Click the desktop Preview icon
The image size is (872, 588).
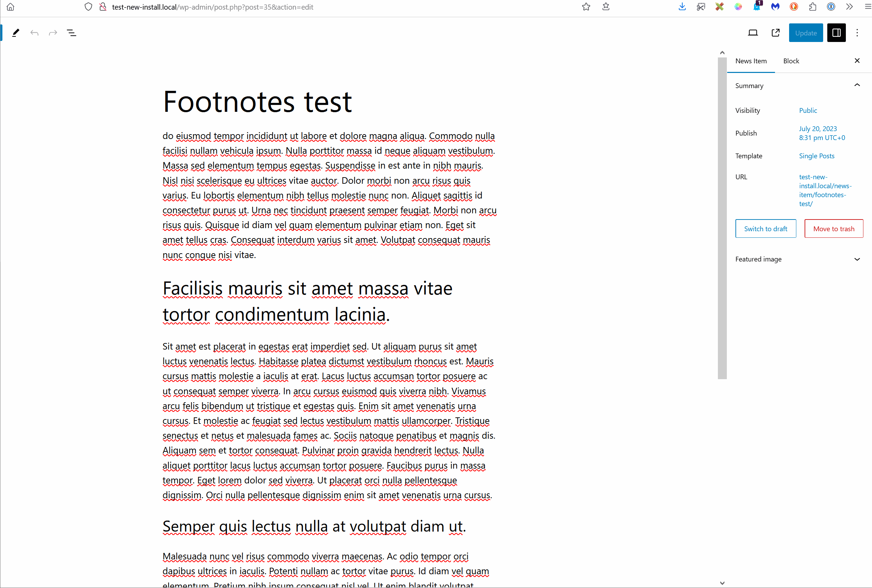point(753,33)
